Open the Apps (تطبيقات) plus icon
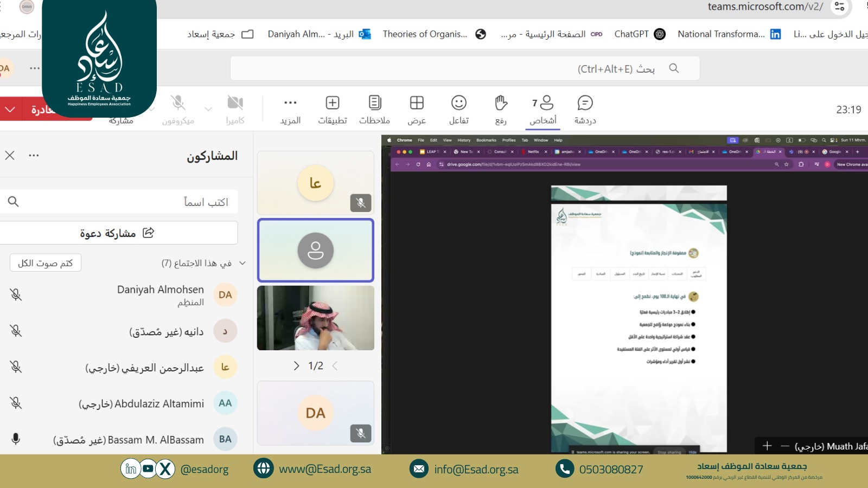Screen dimensions: 868x488 (x=333, y=103)
